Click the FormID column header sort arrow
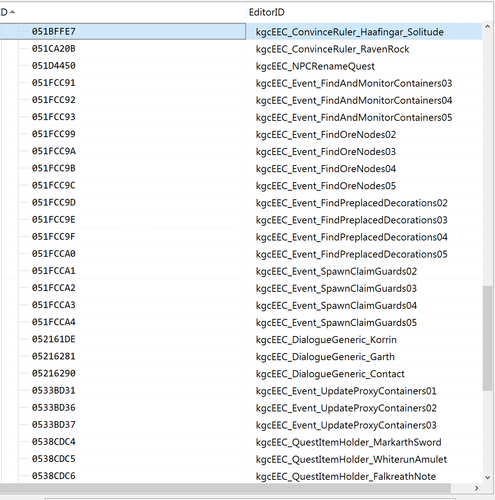This screenshot has width=495, height=500. coord(12,12)
